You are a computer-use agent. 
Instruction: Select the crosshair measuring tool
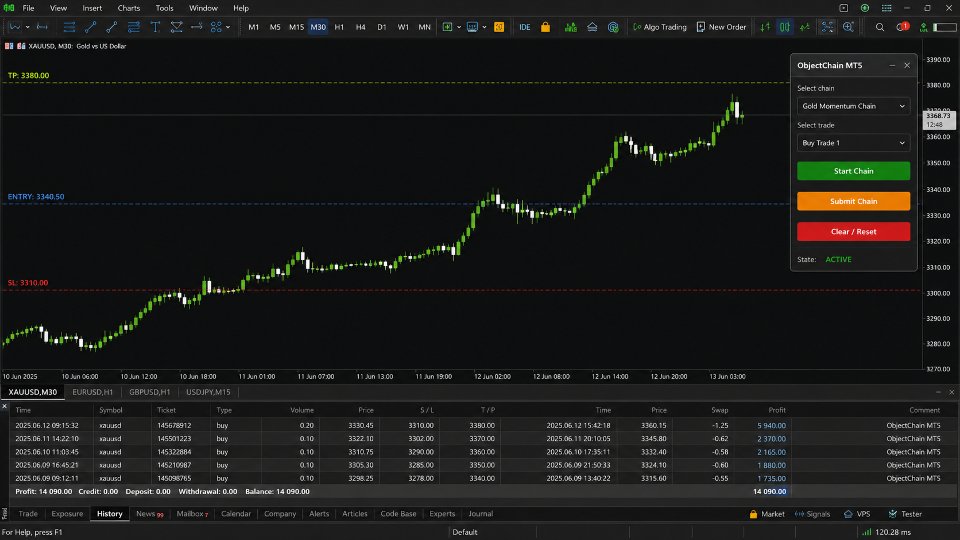pyautogui.click(x=42, y=27)
